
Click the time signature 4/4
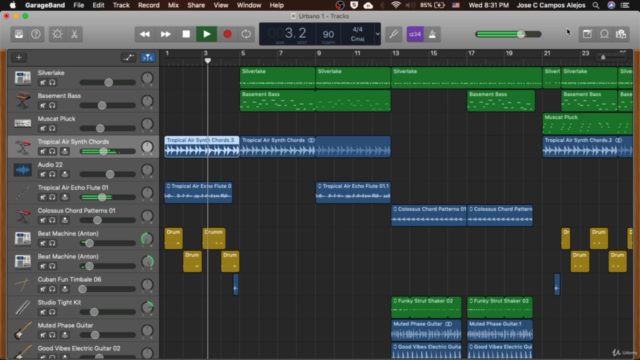pyautogui.click(x=358, y=29)
